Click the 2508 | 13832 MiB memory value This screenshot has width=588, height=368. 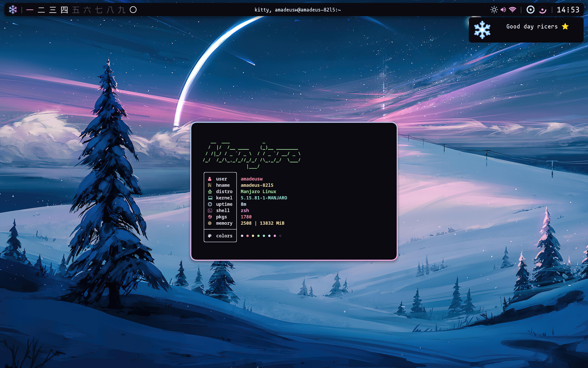tap(262, 223)
